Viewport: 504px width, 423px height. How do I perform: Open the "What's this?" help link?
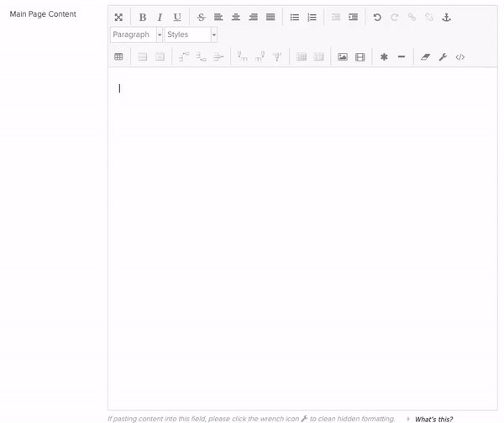(x=434, y=419)
